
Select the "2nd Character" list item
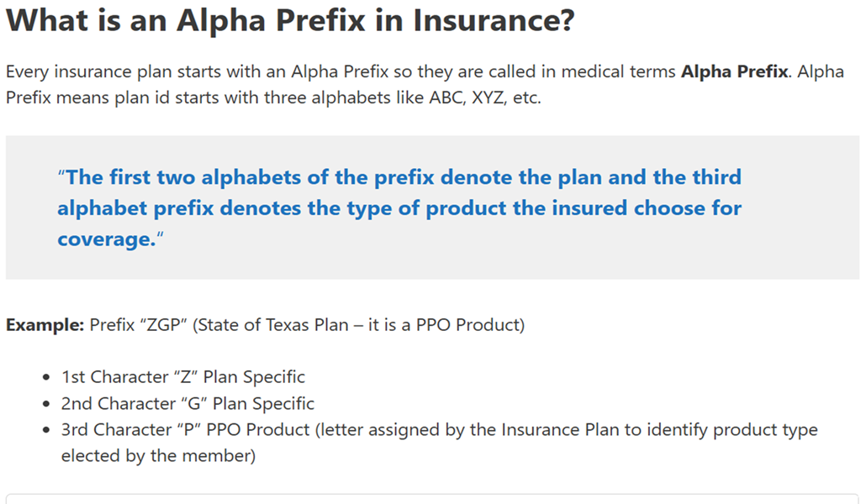coord(188,403)
